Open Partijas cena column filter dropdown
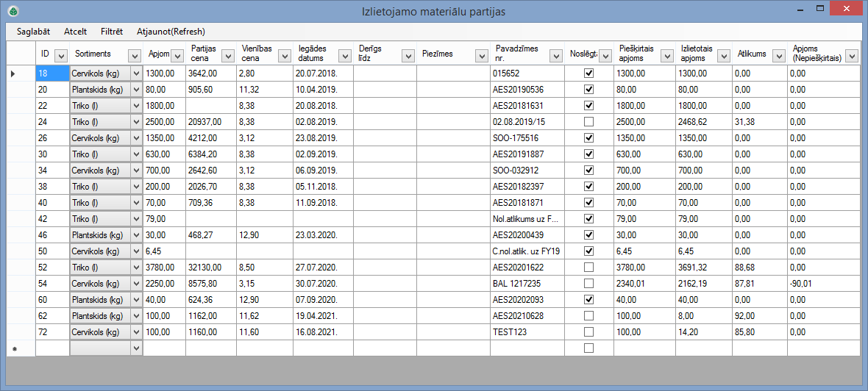 tap(227, 54)
